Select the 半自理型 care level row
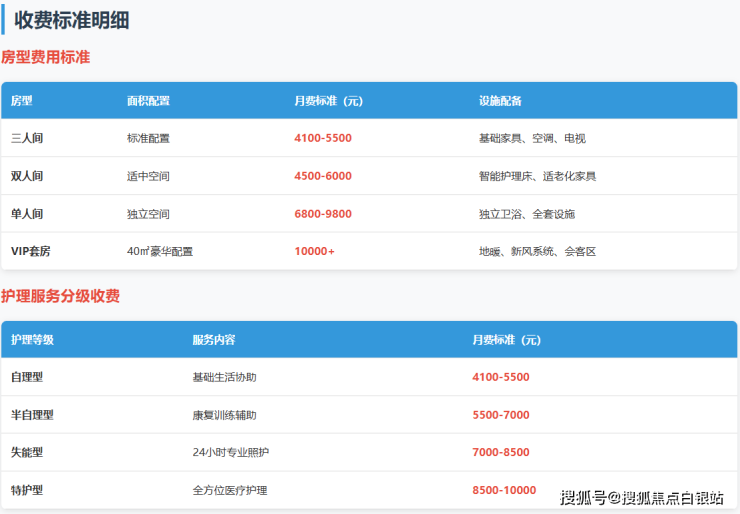 [32, 415]
